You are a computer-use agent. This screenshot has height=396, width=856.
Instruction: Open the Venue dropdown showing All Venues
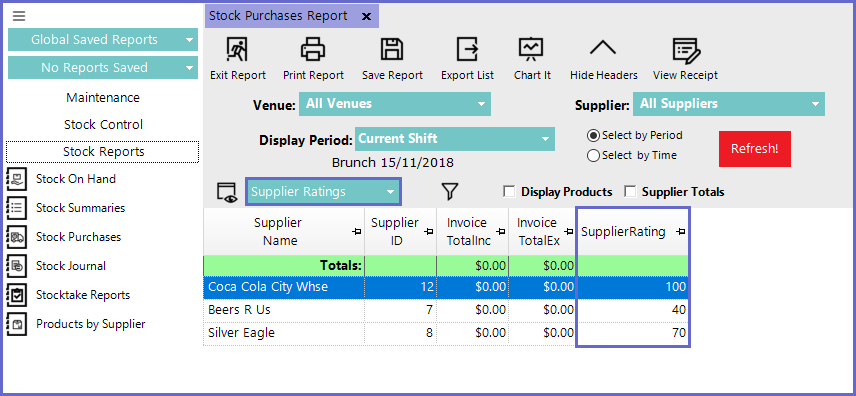[x=395, y=104]
